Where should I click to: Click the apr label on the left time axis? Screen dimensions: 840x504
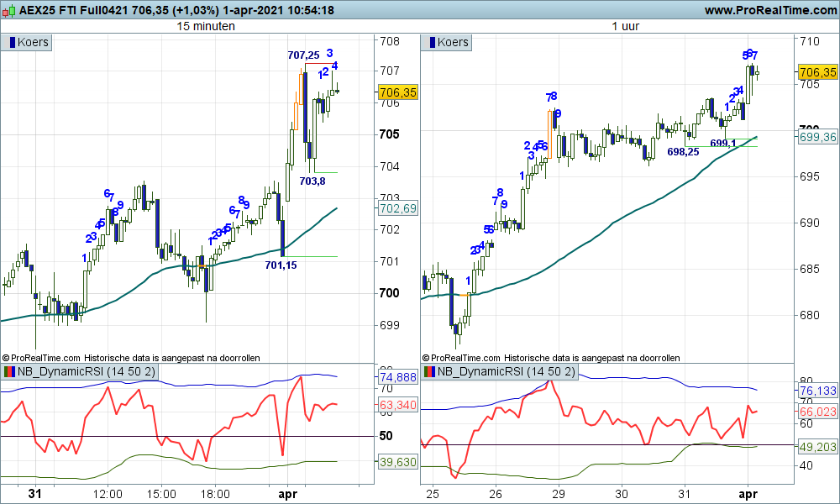(287, 495)
